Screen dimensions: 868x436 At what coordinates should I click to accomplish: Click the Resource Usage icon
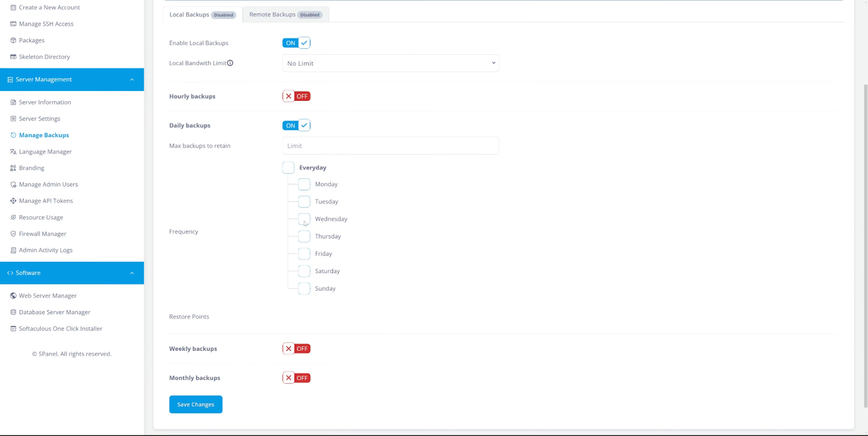pyautogui.click(x=13, y=217)
